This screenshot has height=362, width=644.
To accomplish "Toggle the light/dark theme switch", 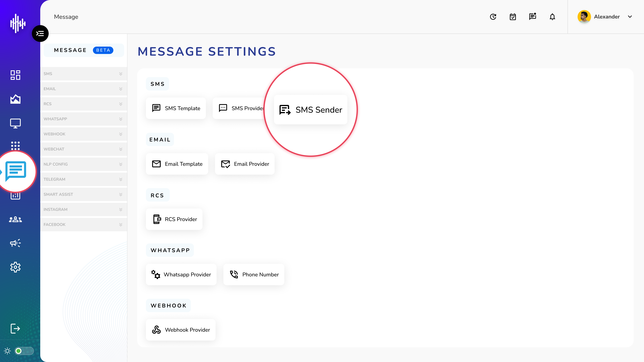I will 24,351.
